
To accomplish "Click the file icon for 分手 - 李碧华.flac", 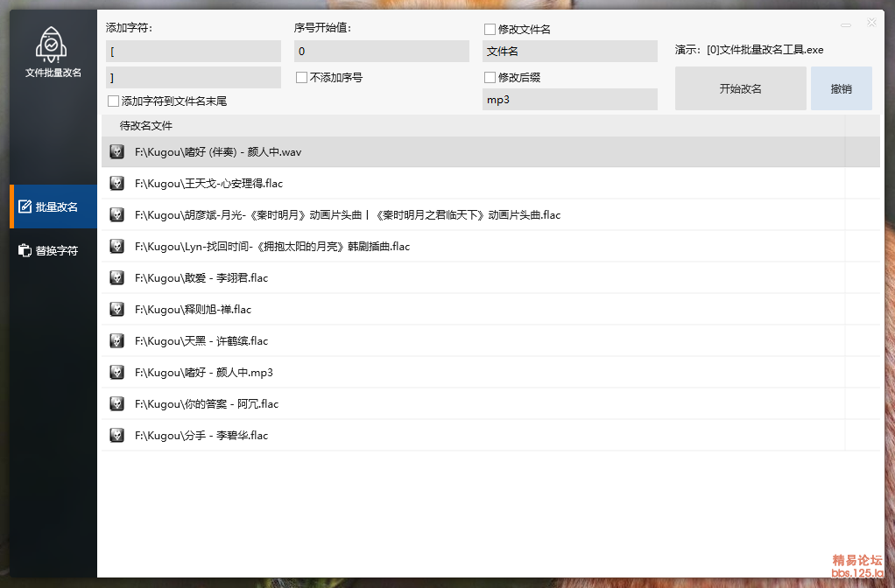I will tap(117, 435).
